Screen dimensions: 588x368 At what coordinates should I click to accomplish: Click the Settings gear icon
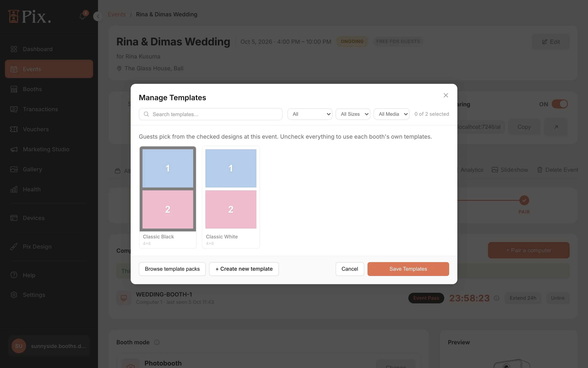[x=14, y=295]
